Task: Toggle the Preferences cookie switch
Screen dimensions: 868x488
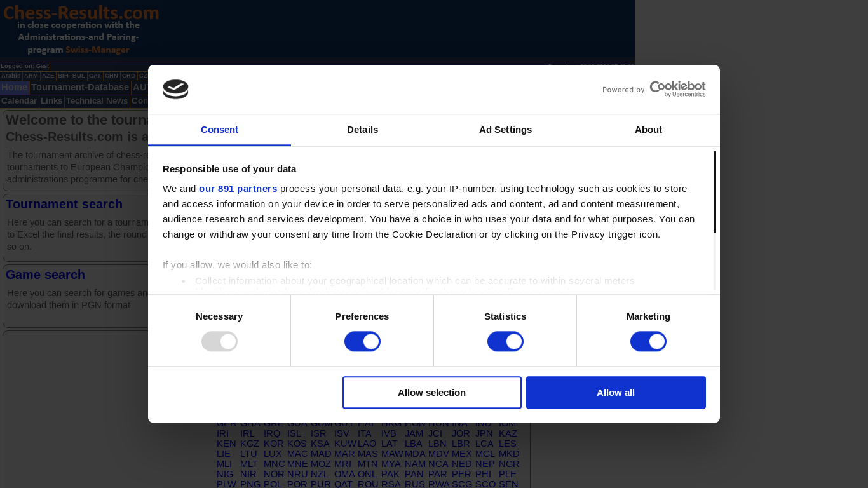Action: 362,342
